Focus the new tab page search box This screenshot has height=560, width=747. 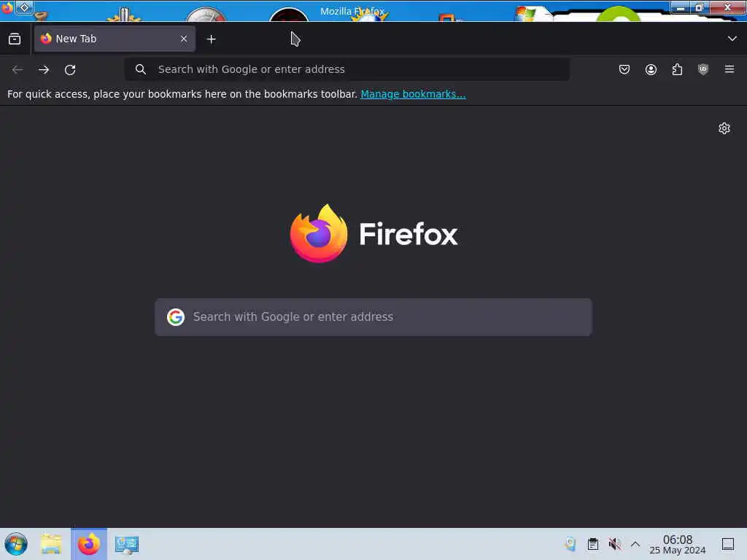click(x=373, y=317)
